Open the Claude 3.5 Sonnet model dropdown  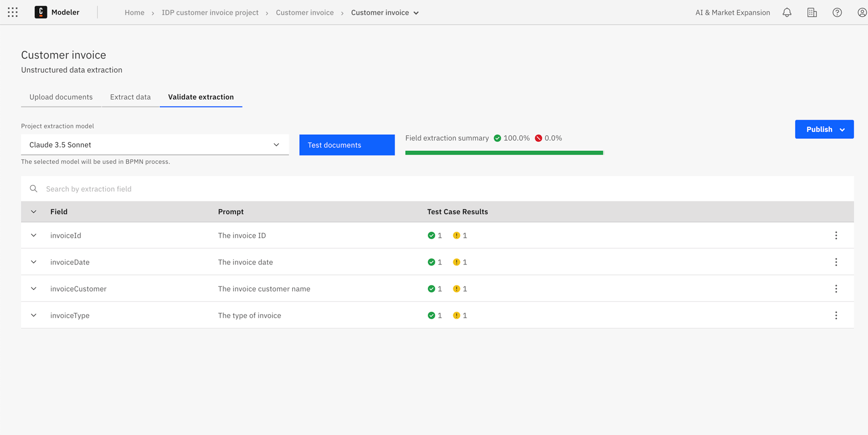276,145
